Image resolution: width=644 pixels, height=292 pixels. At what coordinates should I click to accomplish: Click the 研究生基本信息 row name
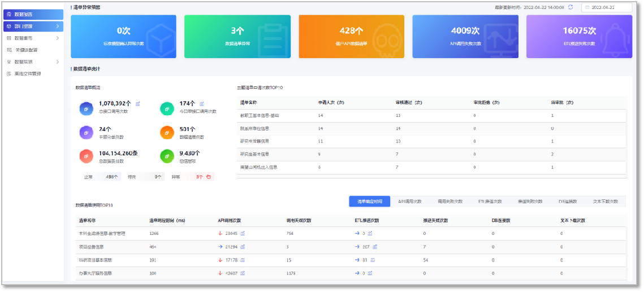tap(254, 154)
